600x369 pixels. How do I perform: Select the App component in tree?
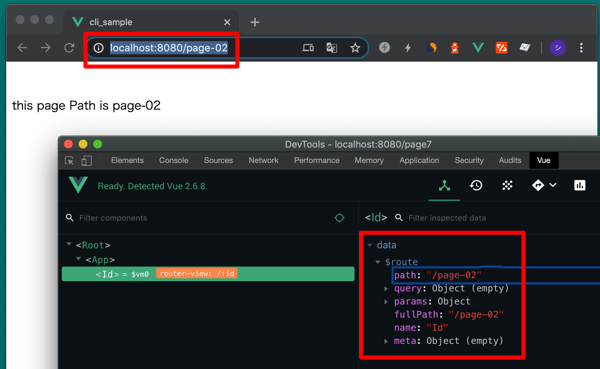(100, 260)
